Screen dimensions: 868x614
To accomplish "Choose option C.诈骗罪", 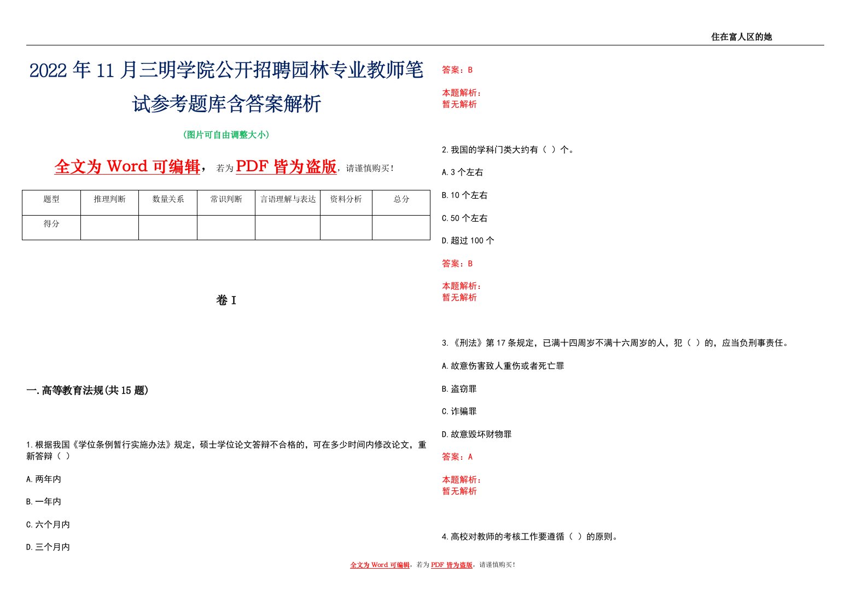I will point(459,412).
